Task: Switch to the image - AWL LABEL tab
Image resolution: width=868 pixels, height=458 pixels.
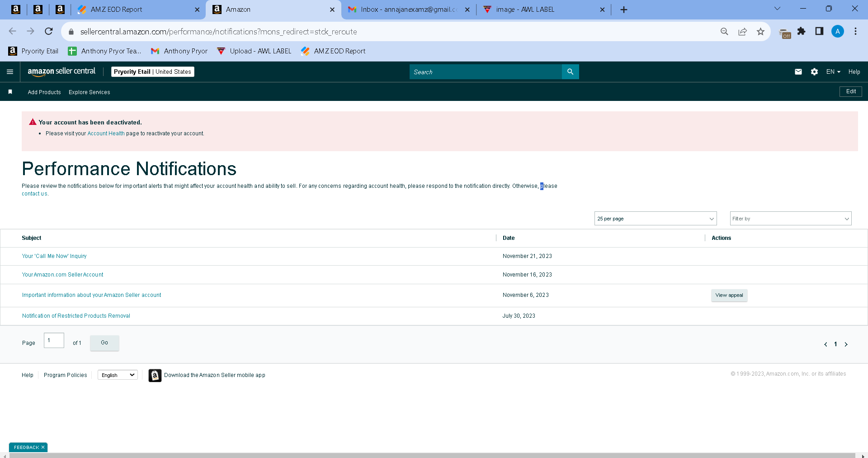Action: click(x=544, y=10)
